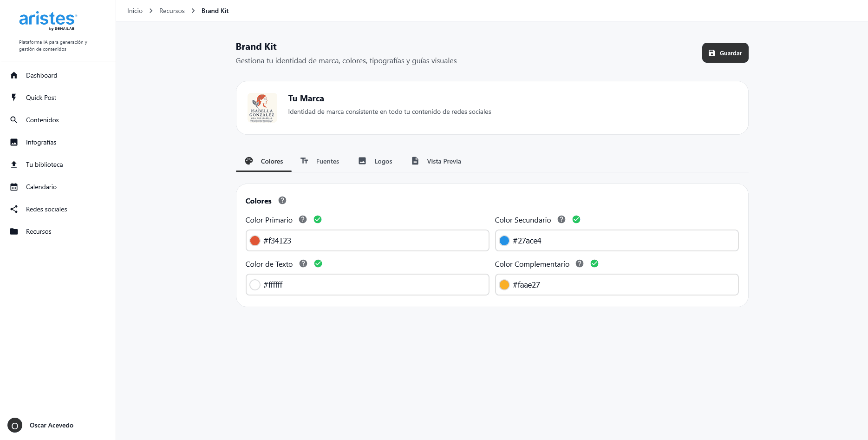Open the Calendario calendar icon

[x=14, y=187]
